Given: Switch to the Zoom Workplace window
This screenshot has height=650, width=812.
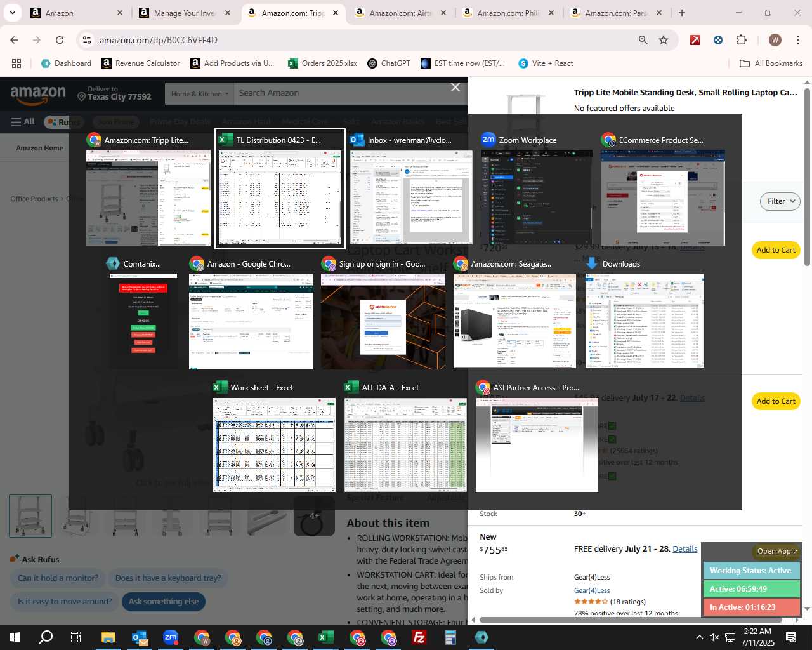Looking at the screenshot, I should pos(537,189).
